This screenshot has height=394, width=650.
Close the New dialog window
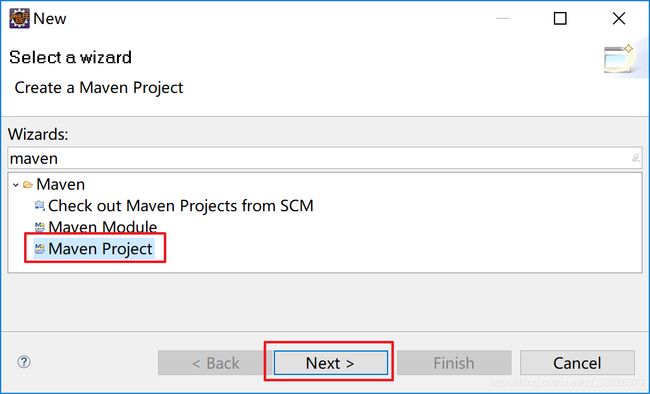[x=618, y=18]
